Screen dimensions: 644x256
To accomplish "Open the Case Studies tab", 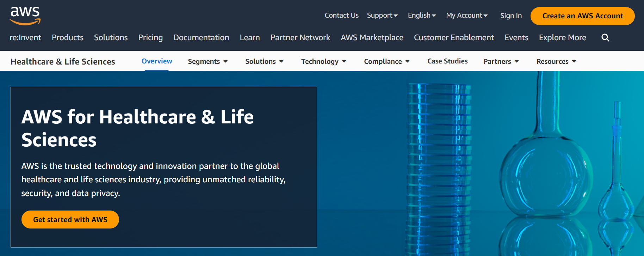I will [447, 61].
